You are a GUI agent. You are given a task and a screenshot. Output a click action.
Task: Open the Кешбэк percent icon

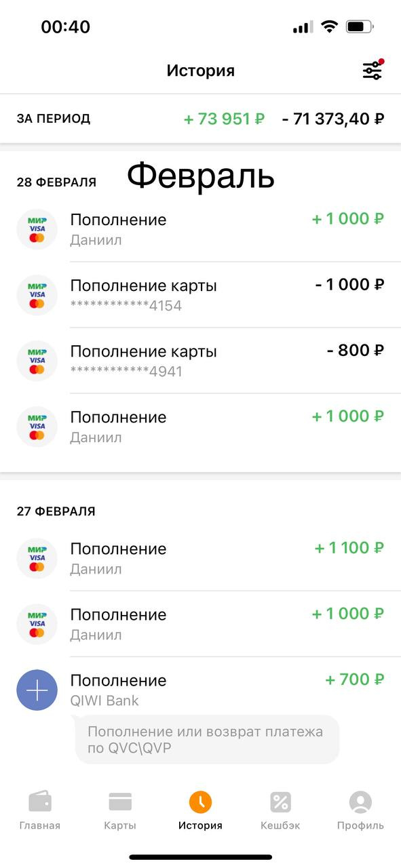(x=280, y=802)
